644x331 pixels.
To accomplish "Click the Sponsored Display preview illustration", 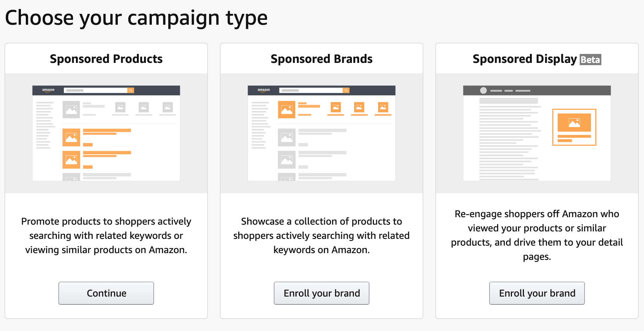I will click(x=537, y=133).
